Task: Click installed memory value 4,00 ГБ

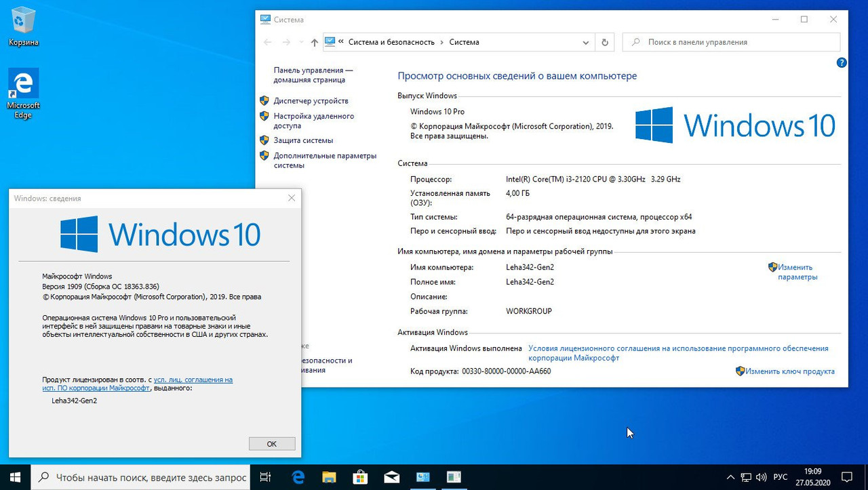Action: pos(517,193)
